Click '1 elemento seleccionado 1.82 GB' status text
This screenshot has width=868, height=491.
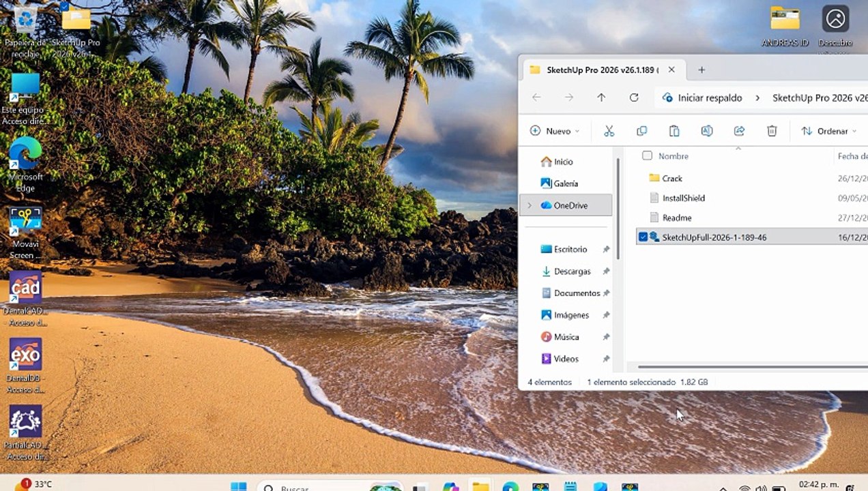(x=647, y=382)
